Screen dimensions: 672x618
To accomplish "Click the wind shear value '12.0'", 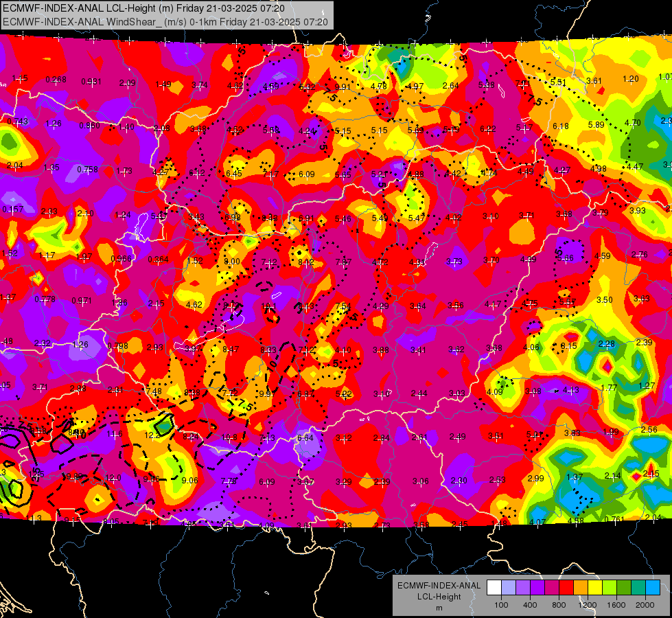I will point(113,477).
